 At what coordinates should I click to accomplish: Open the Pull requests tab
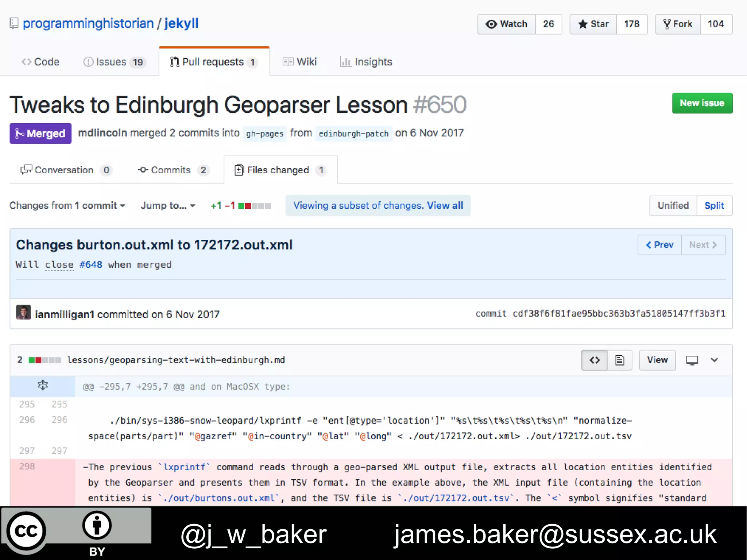[x=214, y=62]
